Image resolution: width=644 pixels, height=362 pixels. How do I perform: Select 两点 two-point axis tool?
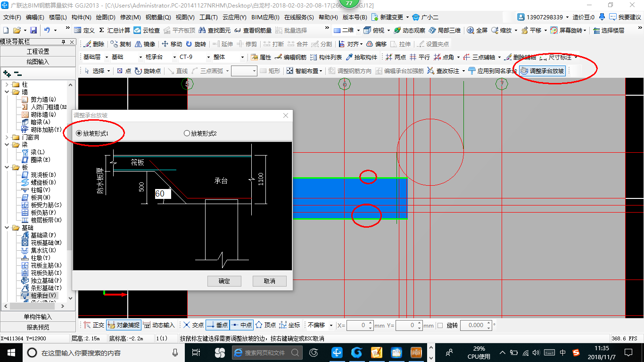click(x=396, y=57)
